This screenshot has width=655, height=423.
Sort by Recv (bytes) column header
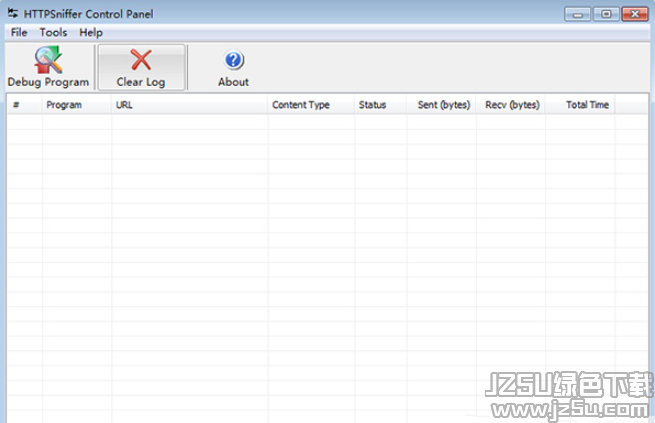pos(510,105)
